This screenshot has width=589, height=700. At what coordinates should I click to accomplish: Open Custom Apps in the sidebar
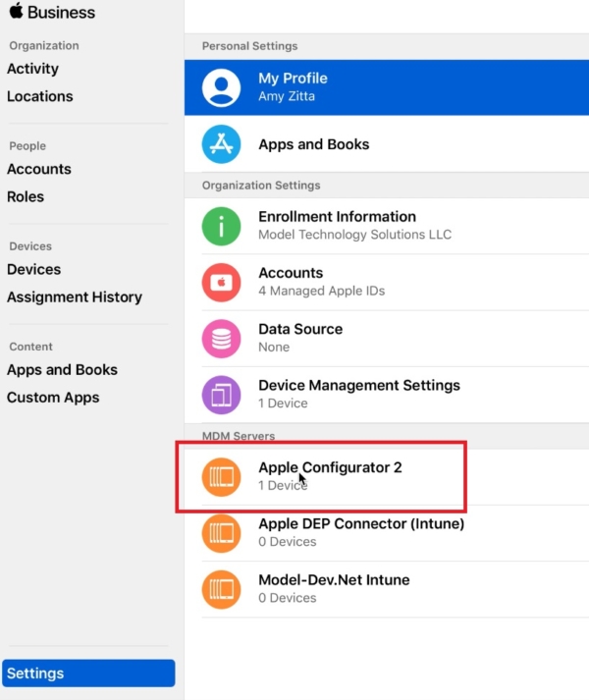[53, 398]
